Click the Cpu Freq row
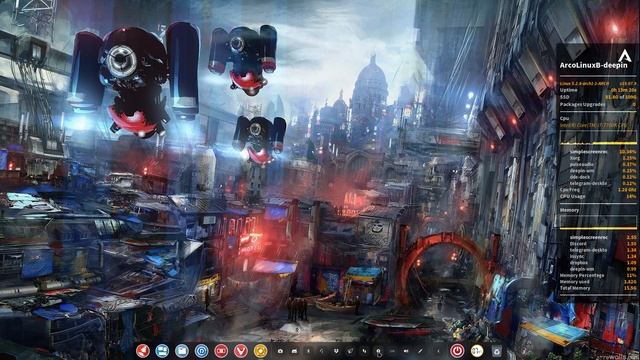640x360 pixels. coord(598,190)
